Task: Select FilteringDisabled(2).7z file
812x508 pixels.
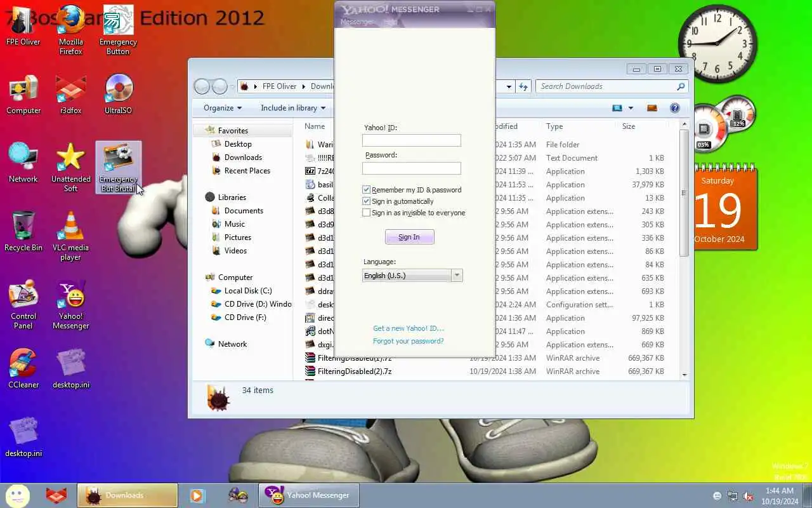Action: 355,371
